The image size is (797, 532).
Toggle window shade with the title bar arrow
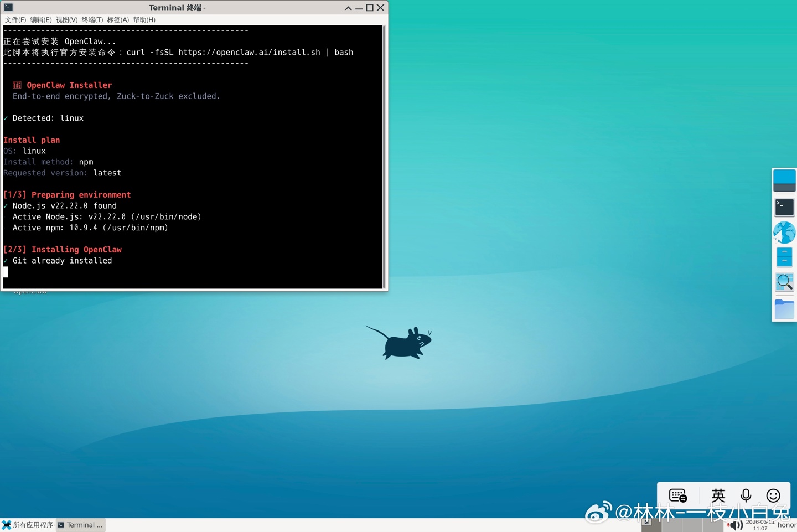(348, 8)
